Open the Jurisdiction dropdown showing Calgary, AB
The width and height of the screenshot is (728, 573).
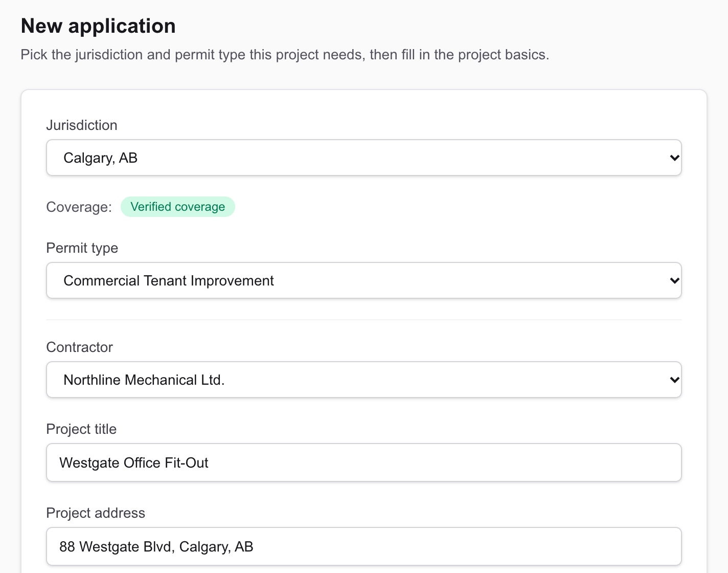tap(364, 158)
